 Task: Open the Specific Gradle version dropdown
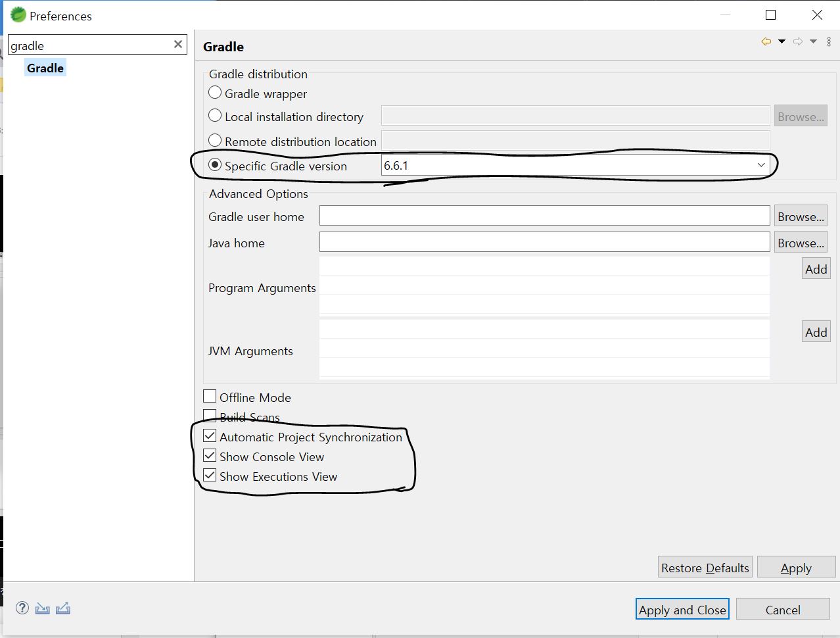click(x=760, y=165)
